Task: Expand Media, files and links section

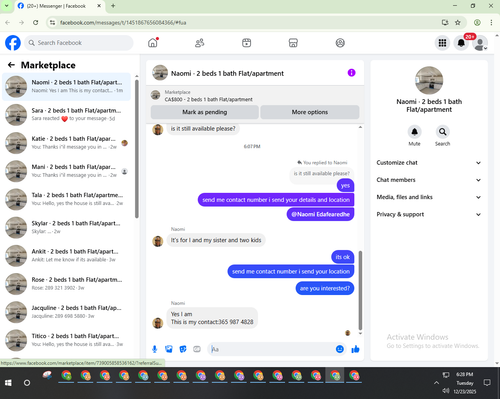Action: (x=429, y=197)
